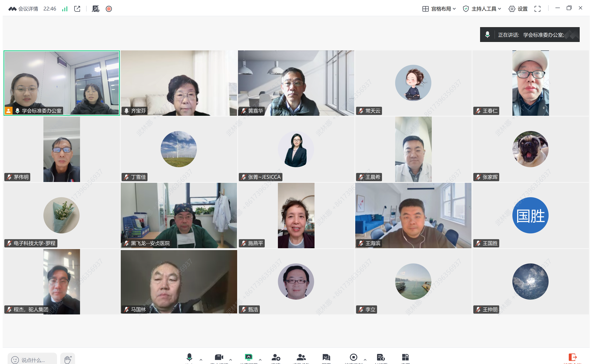
Task: Open the chat panel icon
Action: (x=326, y=357)
